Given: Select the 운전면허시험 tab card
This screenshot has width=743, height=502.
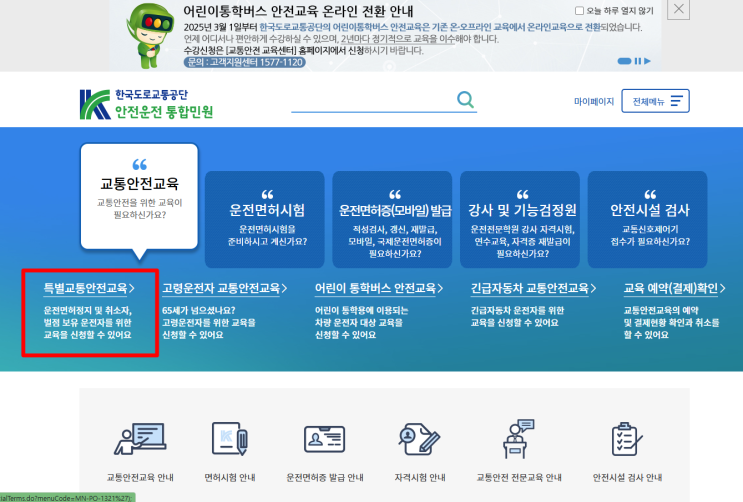Looking at the screenshot, I should pos(264,219).
